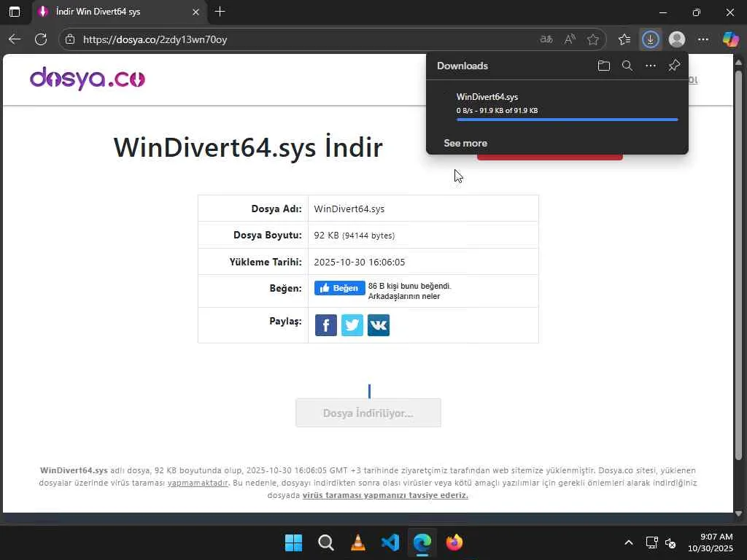Open a new browser tab
Image resolution: width=747 pixels, height=560 pixels.
[x=220, y=12]
